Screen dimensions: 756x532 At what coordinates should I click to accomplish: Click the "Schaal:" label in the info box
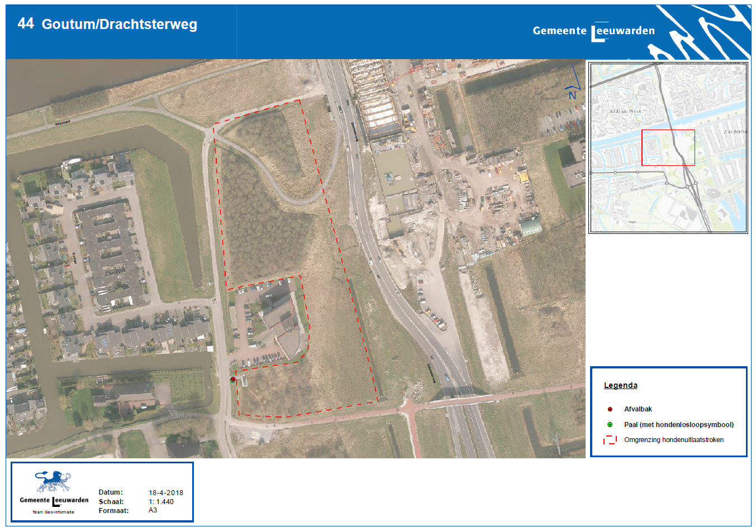click(111, 502)
